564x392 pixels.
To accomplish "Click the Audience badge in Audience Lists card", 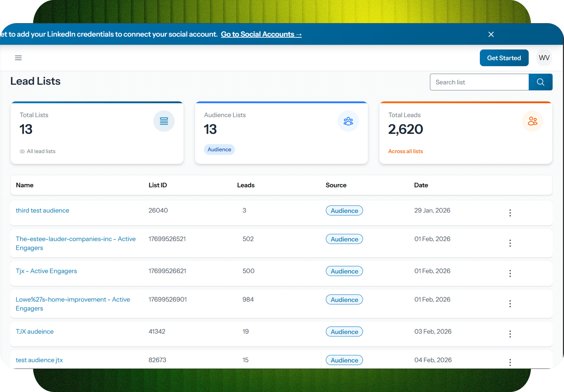I will [219, 149].
